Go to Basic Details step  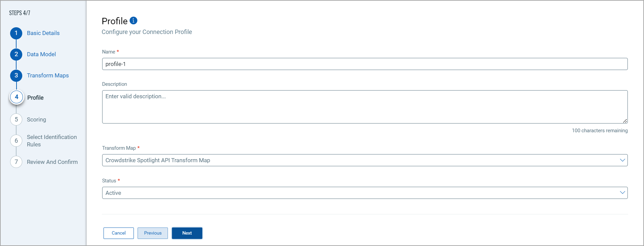click(43, 33)
